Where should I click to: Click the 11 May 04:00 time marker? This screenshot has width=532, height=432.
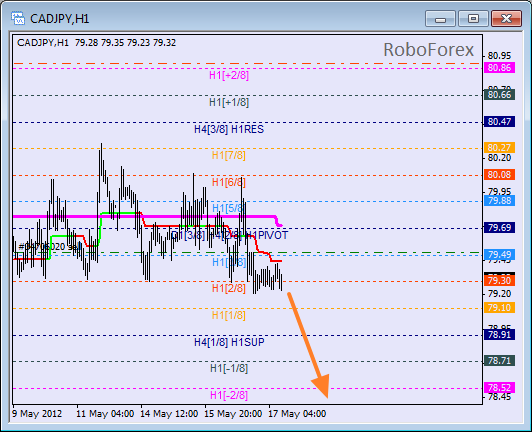(105, 414)
